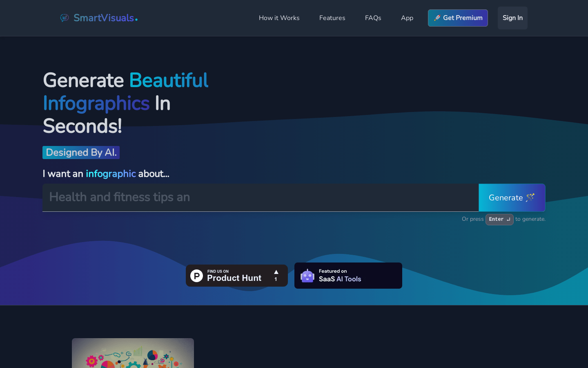Open the Featured on SaaS AI Tools badge

coord(348,276)
